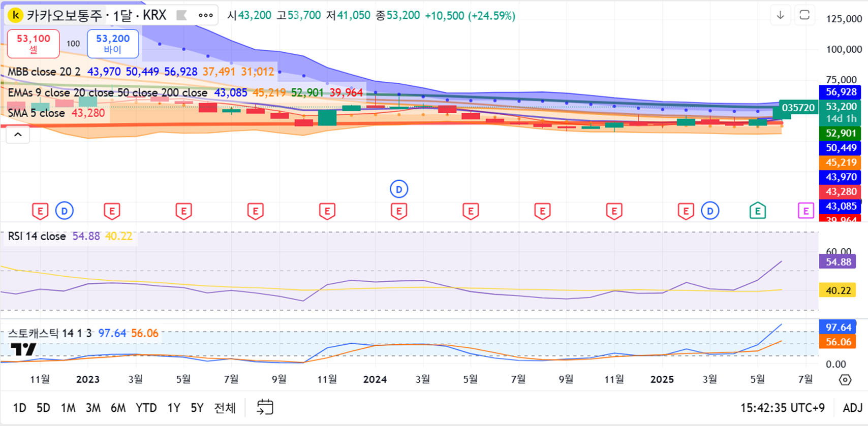Open the three-dot more menu by KRX
868x426 pixels.
point(206,15)
